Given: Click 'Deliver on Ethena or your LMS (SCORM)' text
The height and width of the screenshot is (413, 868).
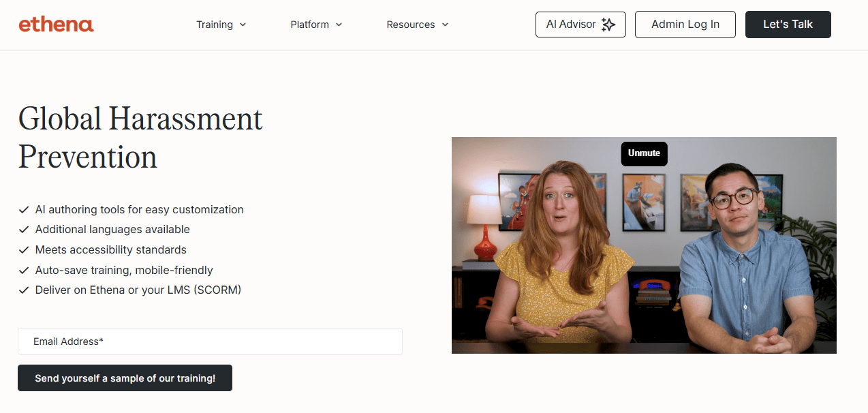Looking at the screenshot, I should pos(138,290).
